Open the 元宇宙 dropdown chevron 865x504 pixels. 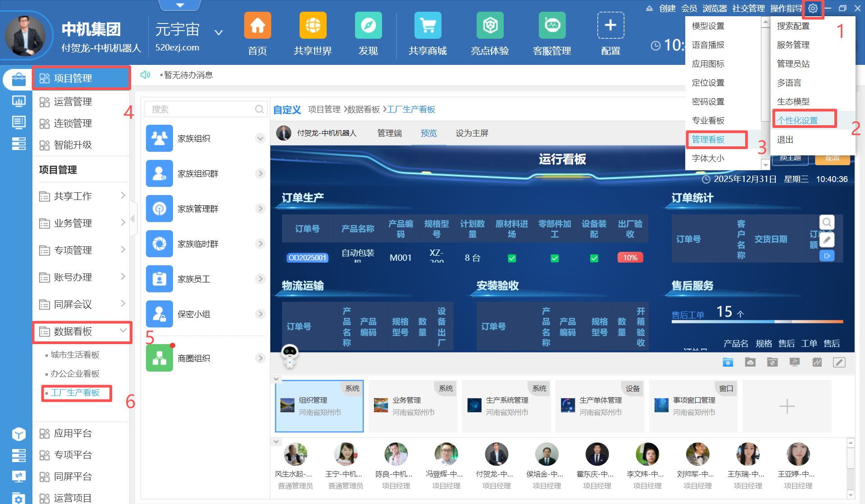pyautogui.click(x=219, y=32)
